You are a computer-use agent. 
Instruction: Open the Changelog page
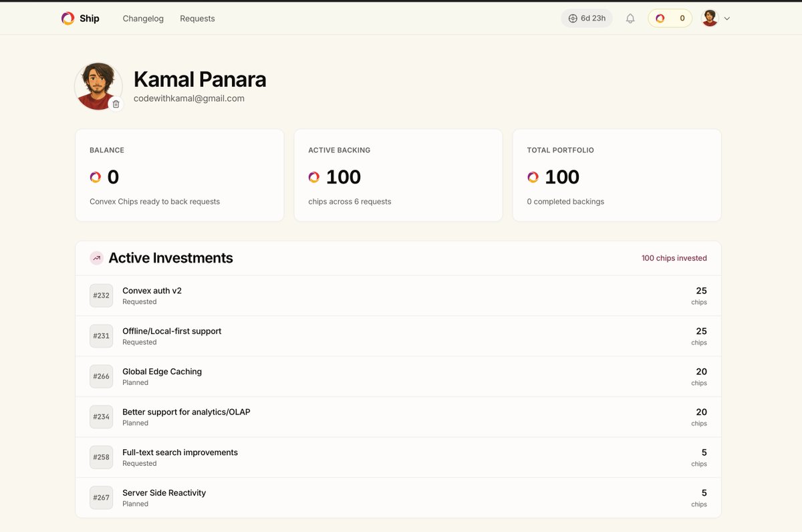tap(143, 19)
